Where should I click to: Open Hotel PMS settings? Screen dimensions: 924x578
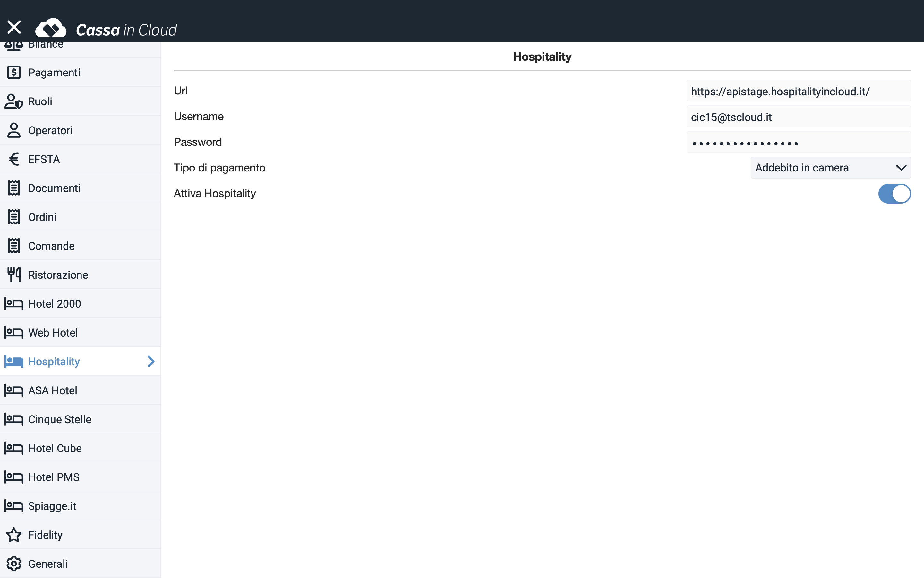tap(80, 477)
